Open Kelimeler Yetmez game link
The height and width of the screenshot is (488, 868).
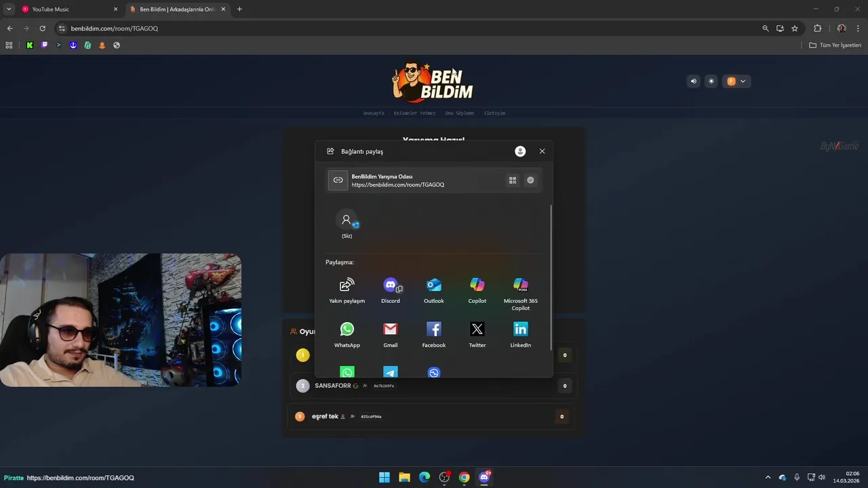pyautogui.click(x=414, y=113)
